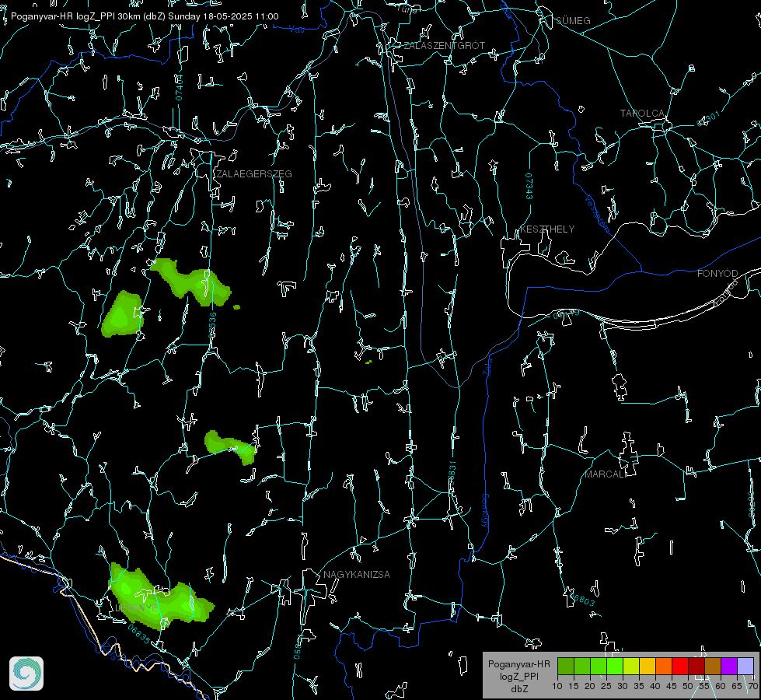Image resolution: width=761 pixels, height=700 pixels.
Task: Select the 06803 road number label
Action: click(x=581, y=599)
